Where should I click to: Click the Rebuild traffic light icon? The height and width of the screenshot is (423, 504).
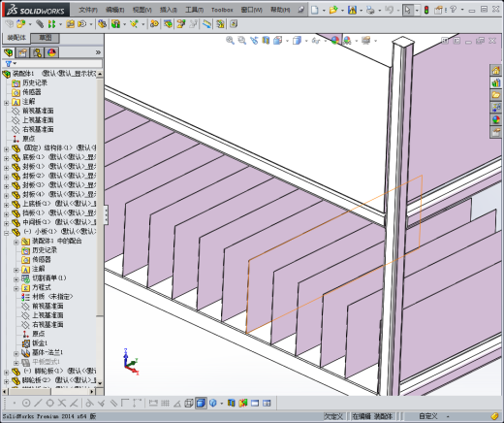426,10
